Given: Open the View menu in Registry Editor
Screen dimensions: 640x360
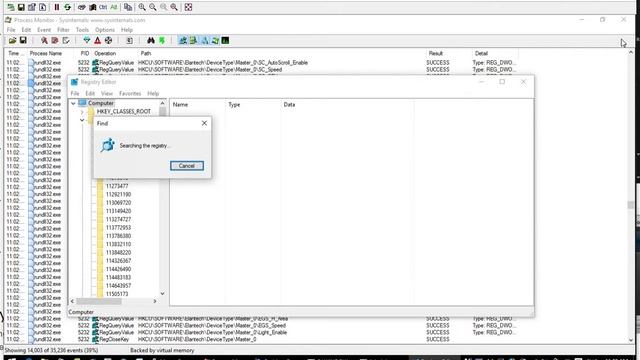Looking at the screenshot, I should 107,93.
